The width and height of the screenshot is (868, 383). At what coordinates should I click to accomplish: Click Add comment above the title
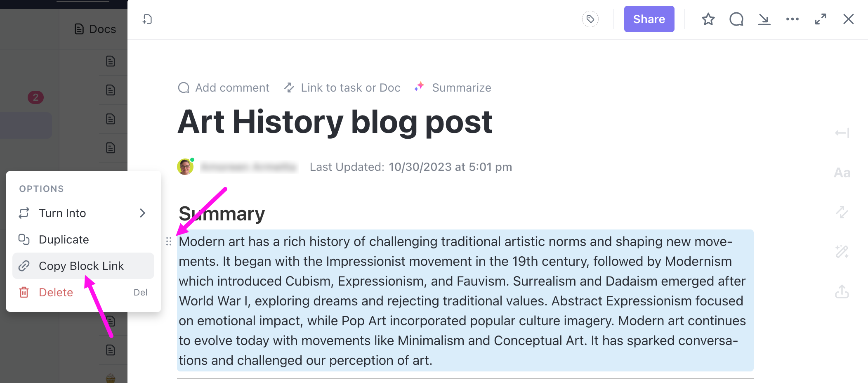point(224,87)
